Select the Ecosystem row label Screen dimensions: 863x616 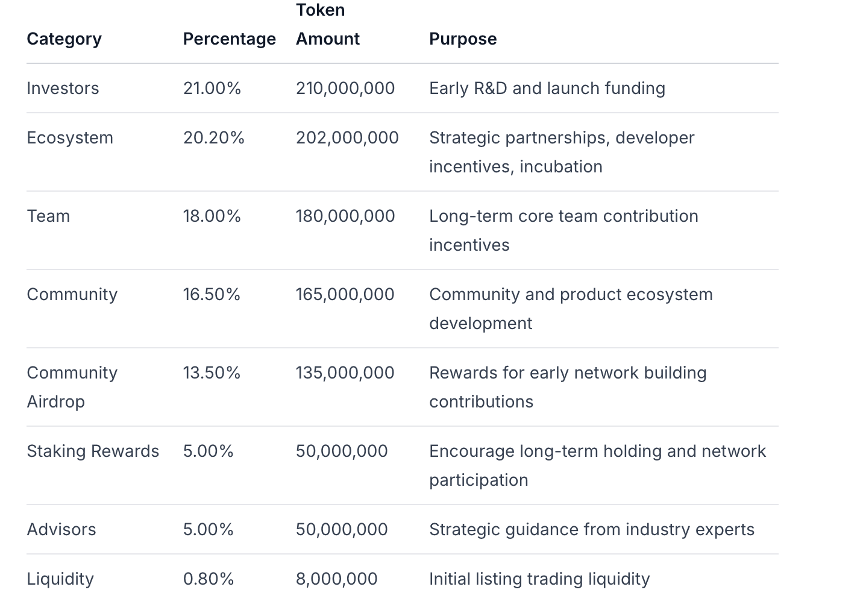[x=69, y=137]
